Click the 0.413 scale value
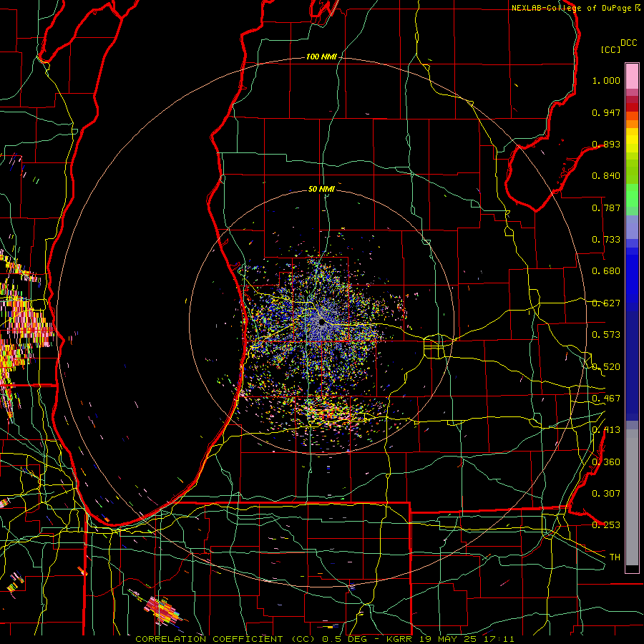 tap(606, 430)
